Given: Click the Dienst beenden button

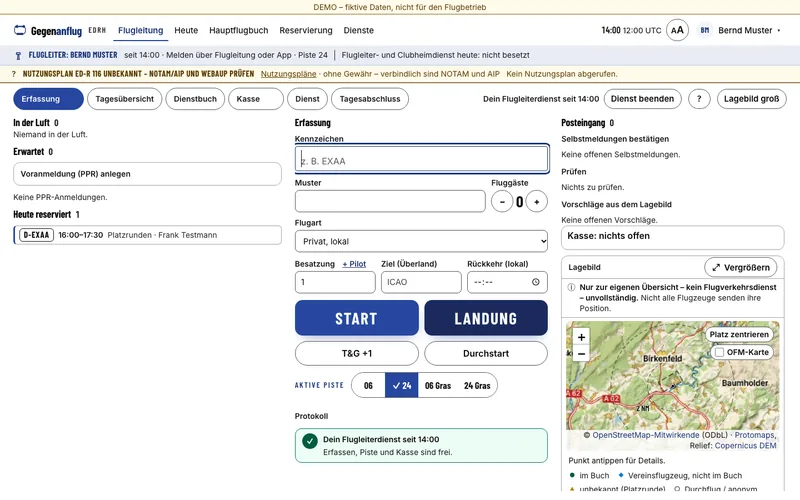Looking at the screenshot, I should click(x=642, y=99).
